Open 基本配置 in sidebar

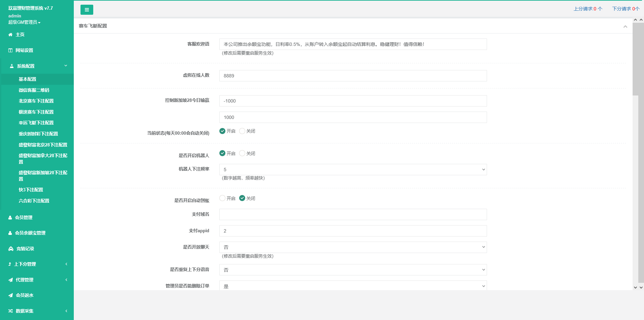point(37,79)
